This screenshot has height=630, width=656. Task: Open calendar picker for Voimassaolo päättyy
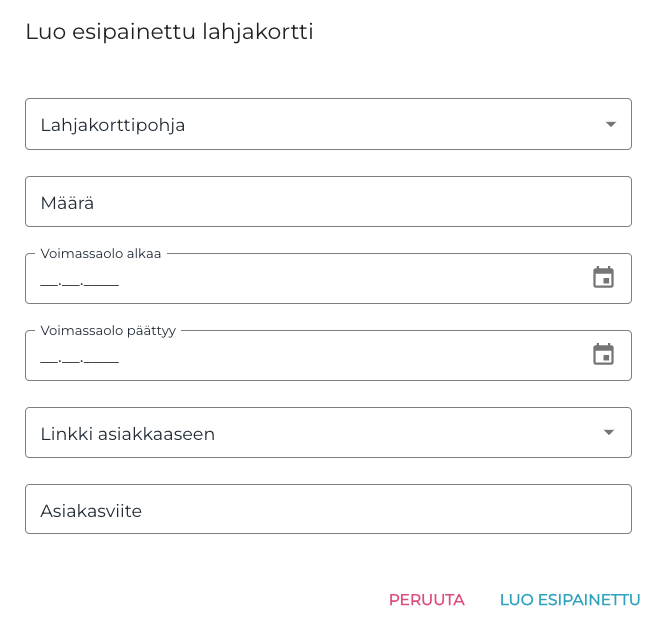(x=603, y=355)
